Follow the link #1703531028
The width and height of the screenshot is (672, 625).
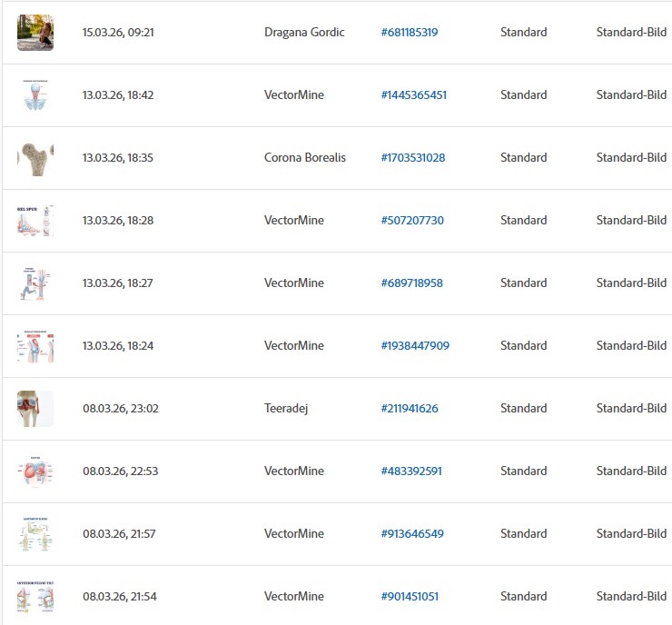tap(413, 158)
